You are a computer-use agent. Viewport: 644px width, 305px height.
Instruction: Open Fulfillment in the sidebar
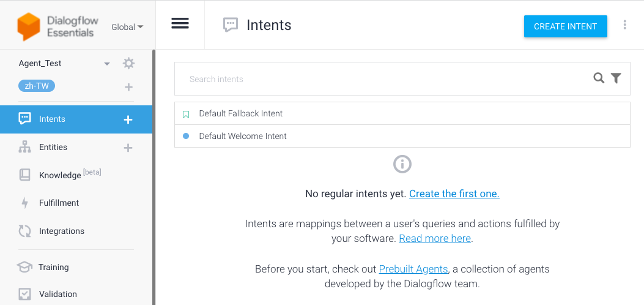(x=59, y=203)
